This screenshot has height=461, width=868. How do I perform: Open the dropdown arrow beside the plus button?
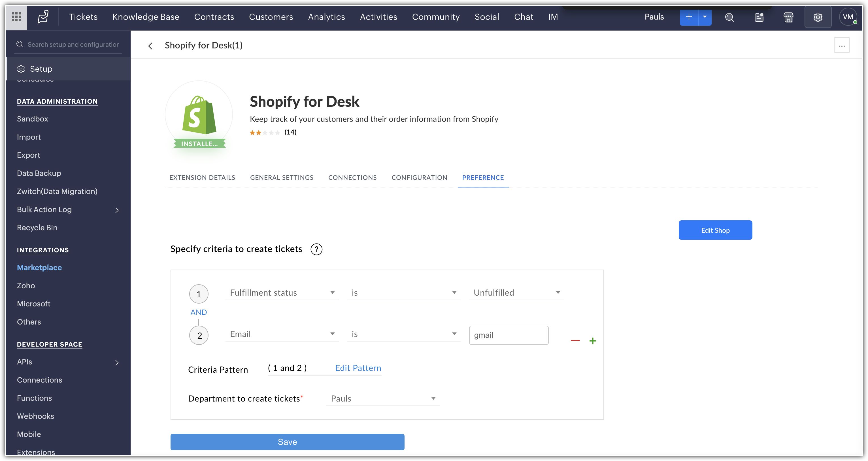[705, 17]
